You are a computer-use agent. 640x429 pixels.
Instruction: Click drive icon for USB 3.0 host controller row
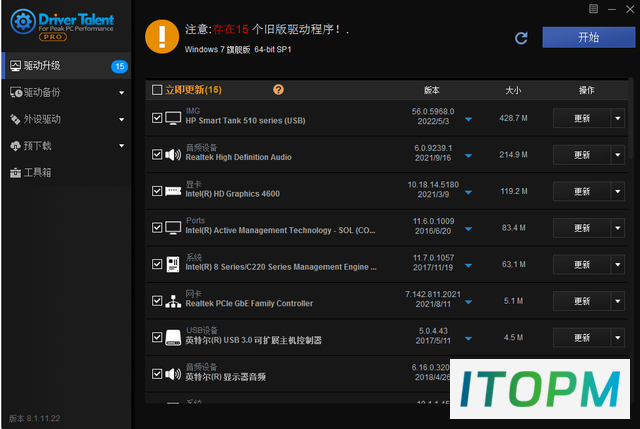pos(173,338)
